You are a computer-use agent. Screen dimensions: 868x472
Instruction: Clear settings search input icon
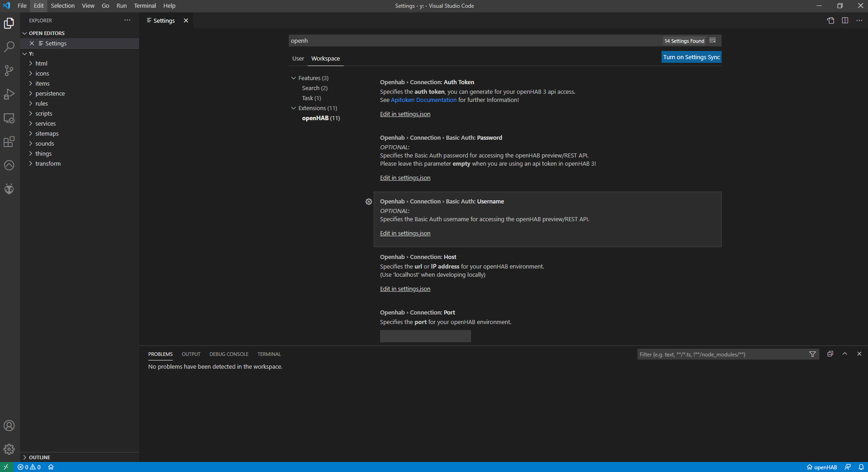712,41
